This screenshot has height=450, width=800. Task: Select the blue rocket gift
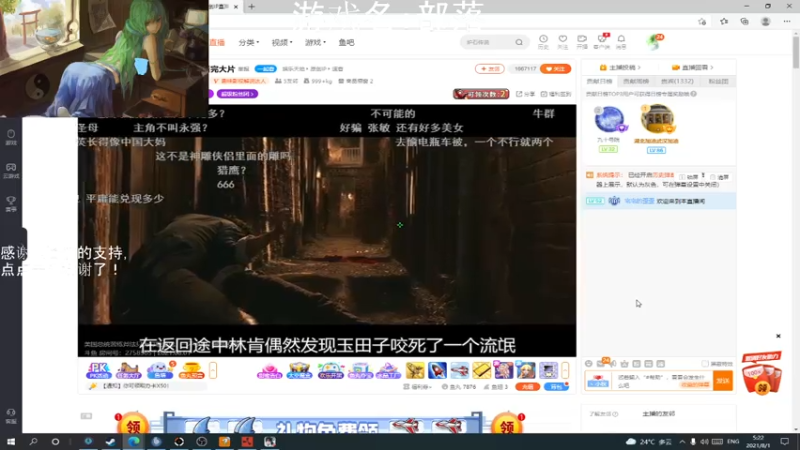point(437,370)
